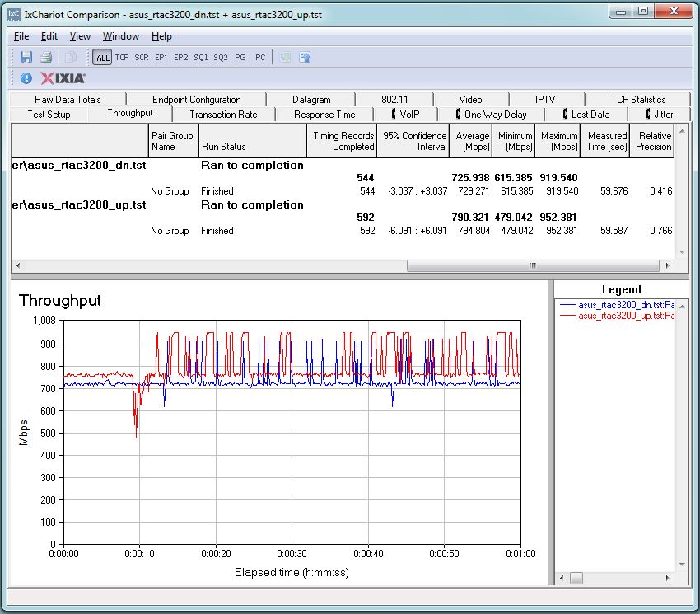Open the Edit menu

[49, 36]
